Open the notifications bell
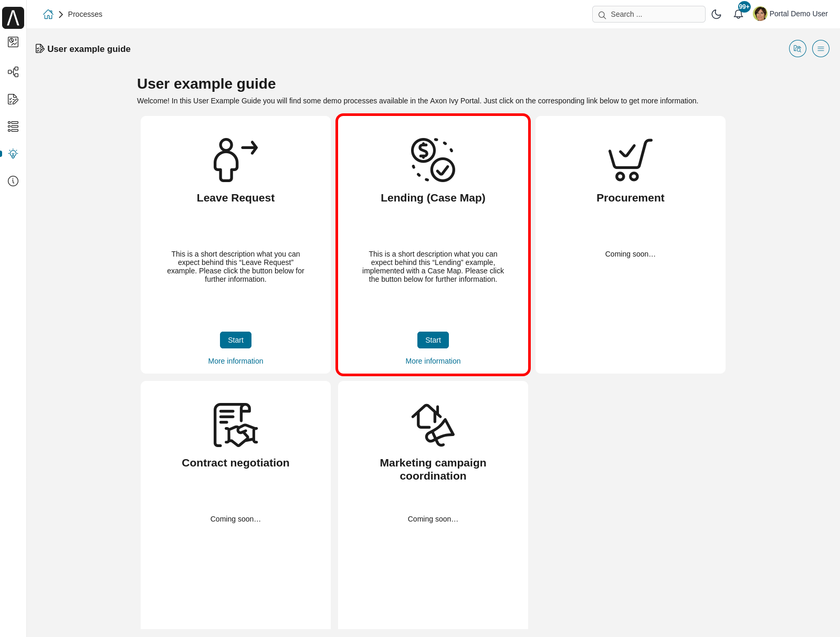The width and height of the screenshot is (840, 637). coord(738,14)
